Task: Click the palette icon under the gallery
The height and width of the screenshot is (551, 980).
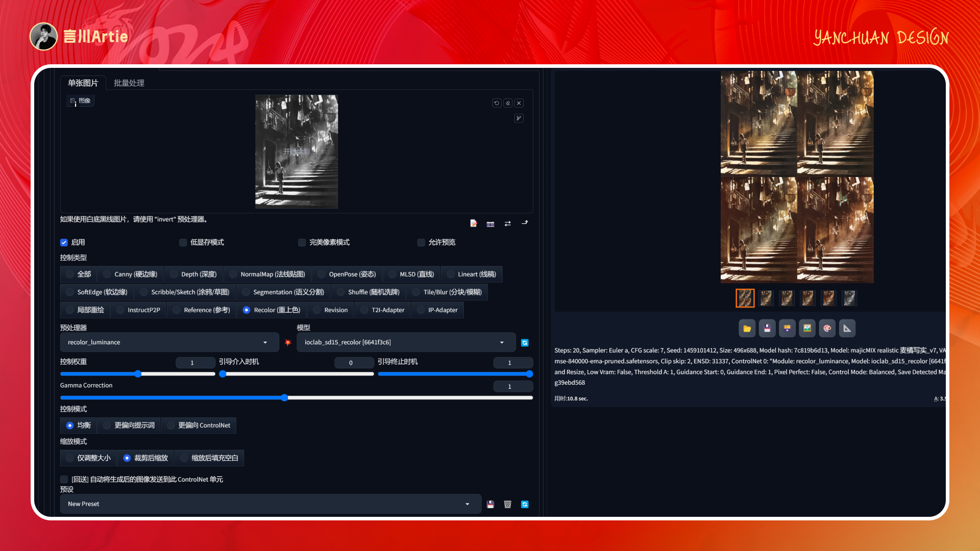Action: click(x=827, y=328)
